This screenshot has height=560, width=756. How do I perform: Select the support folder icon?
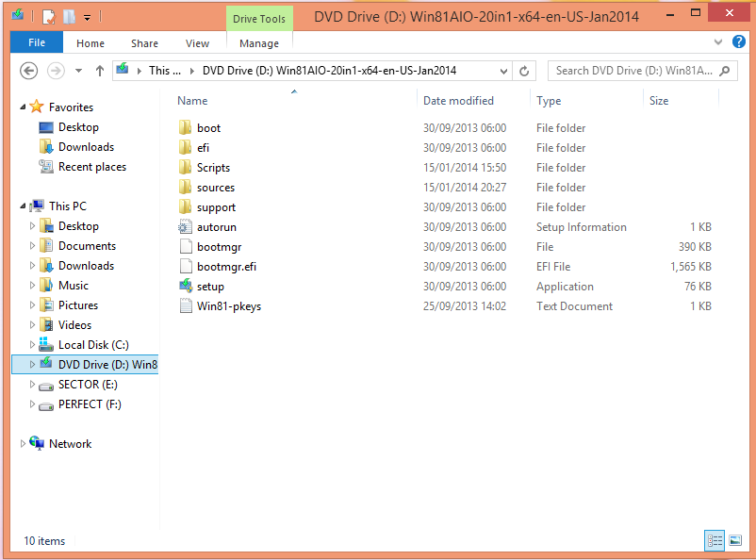coord(186,206)
